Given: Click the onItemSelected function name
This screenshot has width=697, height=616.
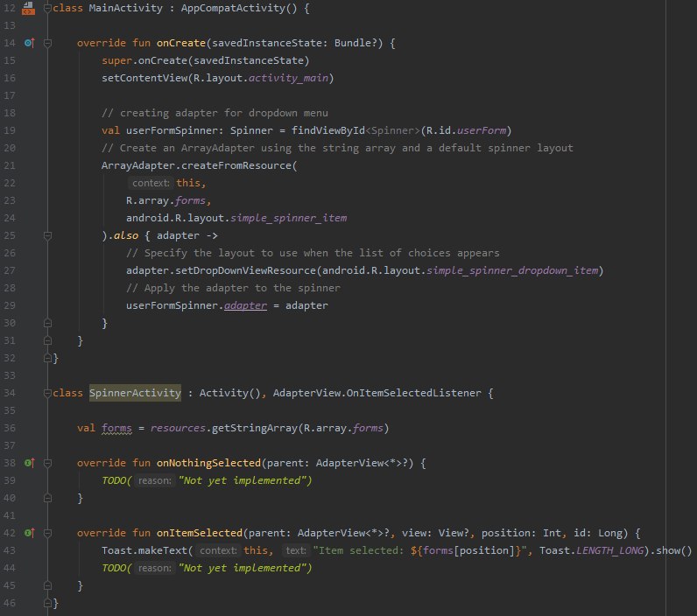Looking at the screenshot, I should pos(199,533).
